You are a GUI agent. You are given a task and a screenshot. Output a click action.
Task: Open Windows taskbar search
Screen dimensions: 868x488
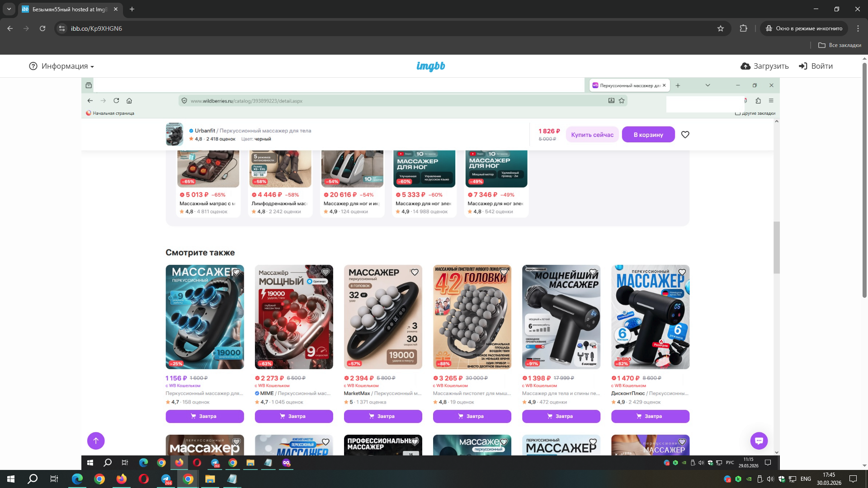[x=33, y=479]
